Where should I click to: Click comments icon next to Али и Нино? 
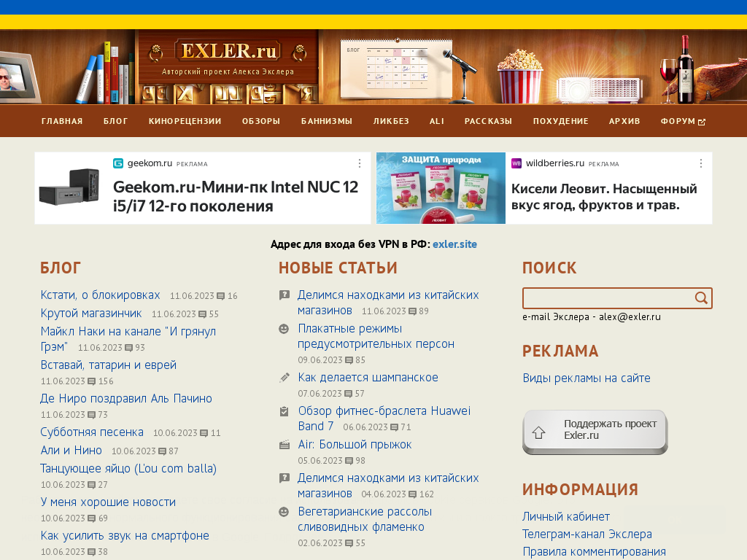[x=162, y=451]
